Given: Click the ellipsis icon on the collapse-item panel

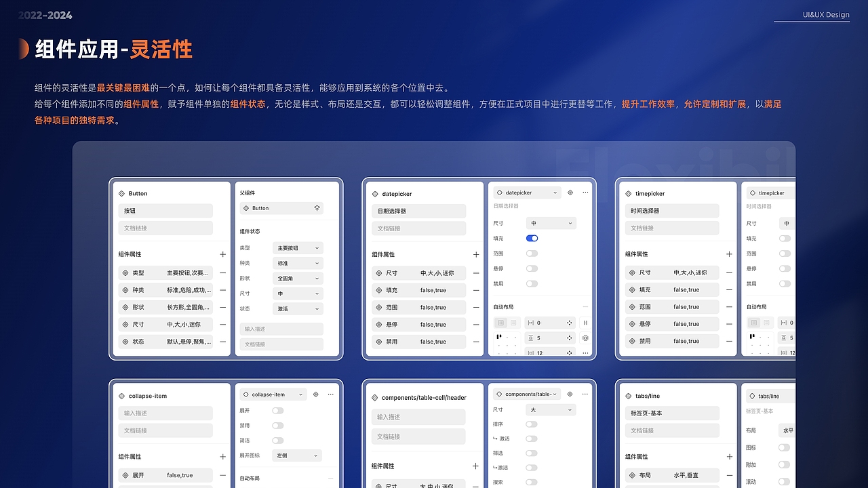Looking at the screenshot, I should (330, 394).
